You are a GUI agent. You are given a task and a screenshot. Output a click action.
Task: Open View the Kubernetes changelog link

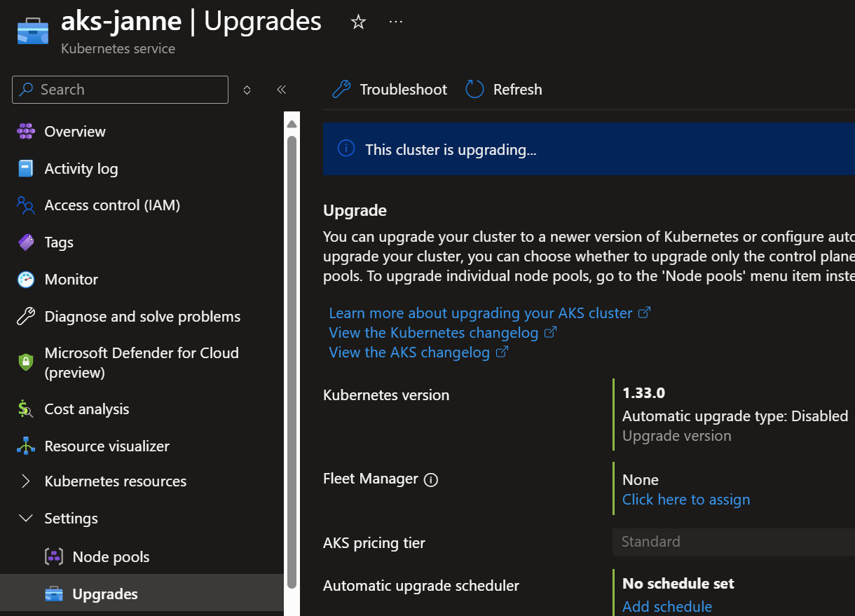(434, 332)
